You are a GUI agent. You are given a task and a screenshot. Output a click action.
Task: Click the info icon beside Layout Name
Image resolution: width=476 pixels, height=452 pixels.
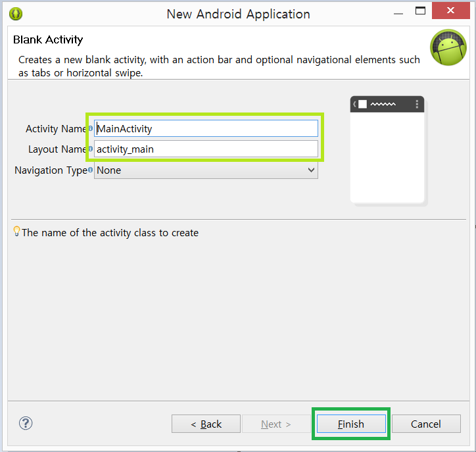coord(91,149)
